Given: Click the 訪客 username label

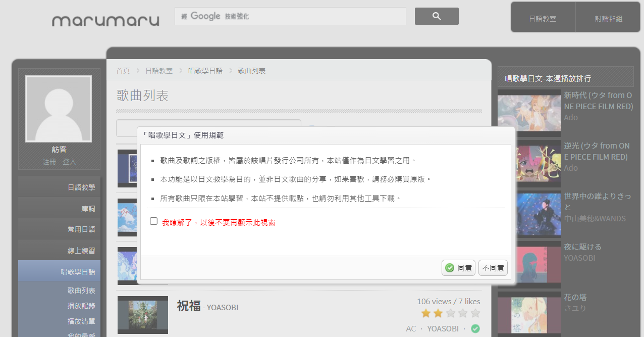Looking at the screenshot, I should coord(59,150).
